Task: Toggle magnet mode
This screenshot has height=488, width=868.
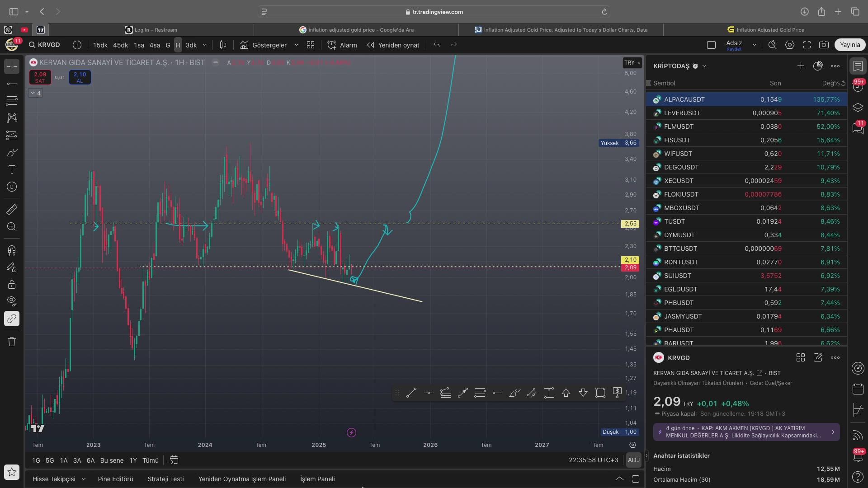Action: click(12, 250)
